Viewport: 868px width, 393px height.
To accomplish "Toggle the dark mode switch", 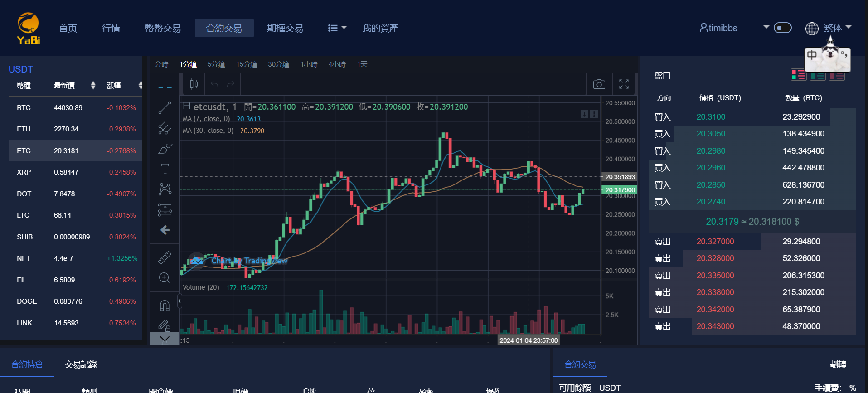I will [x=782, y=28].
